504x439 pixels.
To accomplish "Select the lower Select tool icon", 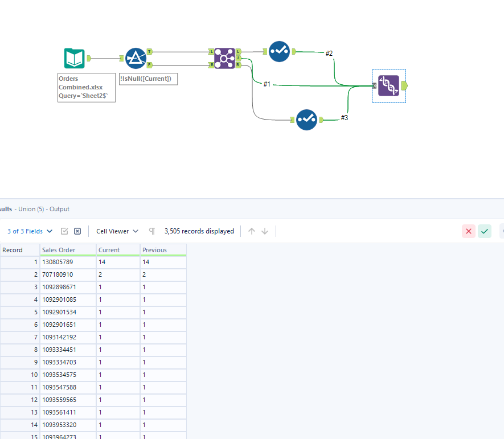I will (x=306, y=120).
